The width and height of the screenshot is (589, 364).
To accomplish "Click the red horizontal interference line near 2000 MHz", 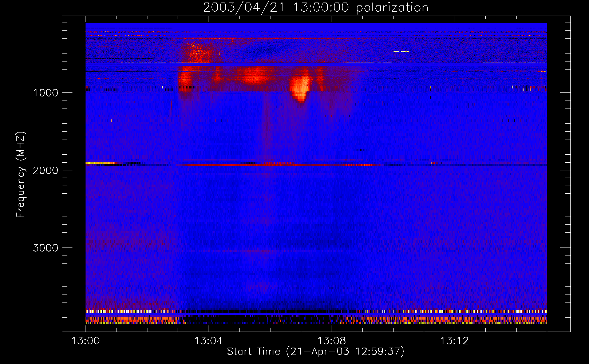I will pyautogui.click(x=280, y=165).
